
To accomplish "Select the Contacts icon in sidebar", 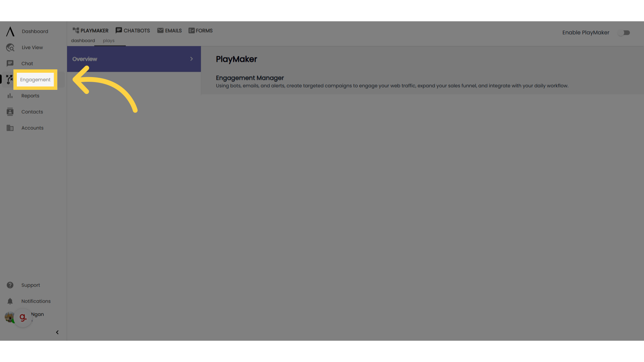I will click(10, 111).
